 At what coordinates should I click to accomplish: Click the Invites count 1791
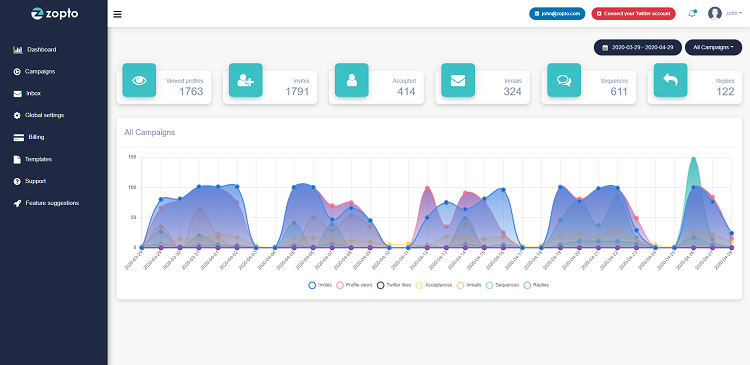(298, 92)
